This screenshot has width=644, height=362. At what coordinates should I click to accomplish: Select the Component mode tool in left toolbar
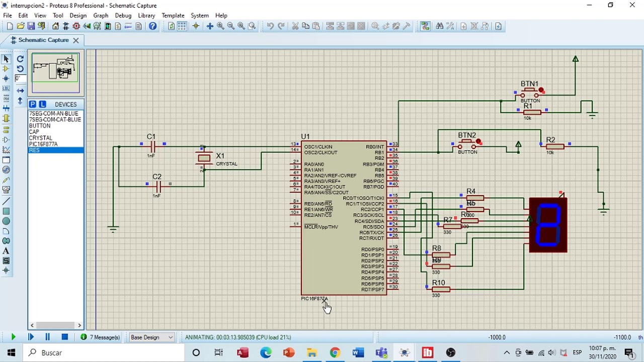(x=6, y=68)
